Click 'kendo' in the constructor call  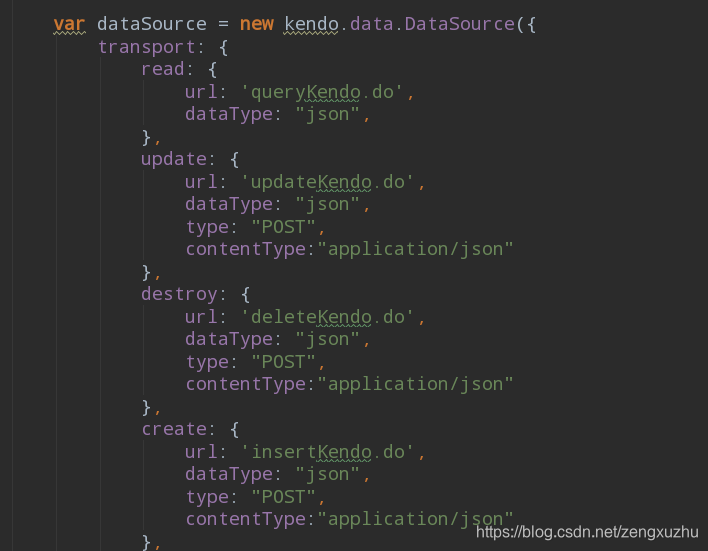(x=311, y=24)
